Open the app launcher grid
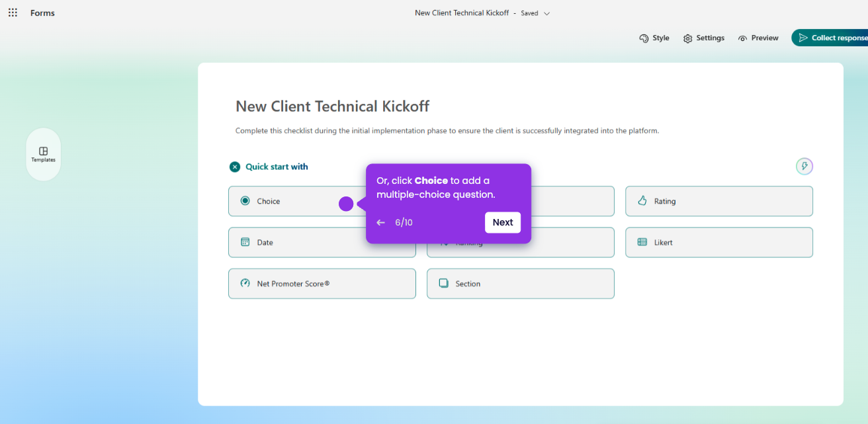The image size is (868, 424). (13, 13)
